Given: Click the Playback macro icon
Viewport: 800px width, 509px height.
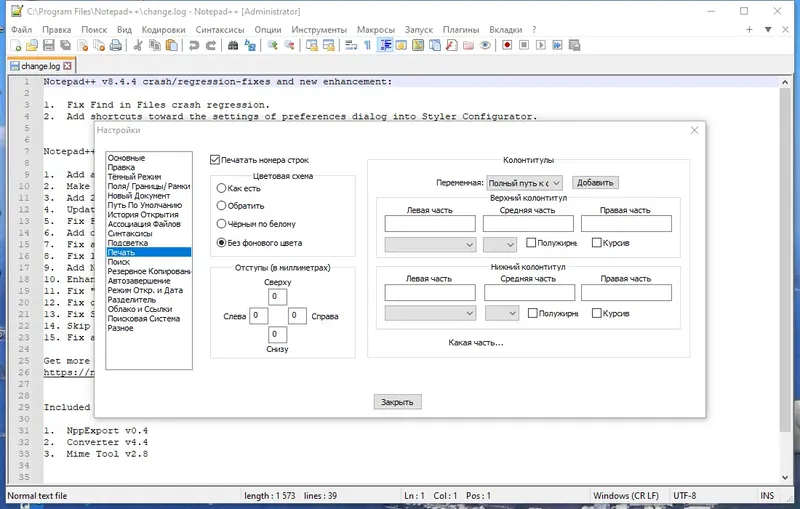Looking at the screenshot, I should click(x=540, y=45).
